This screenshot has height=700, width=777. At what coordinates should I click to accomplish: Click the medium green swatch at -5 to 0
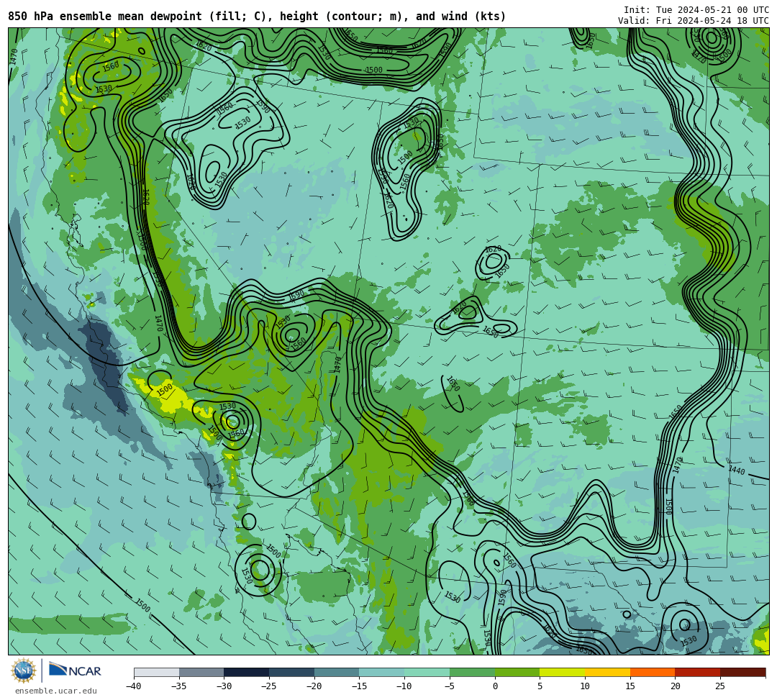[472, 672]
